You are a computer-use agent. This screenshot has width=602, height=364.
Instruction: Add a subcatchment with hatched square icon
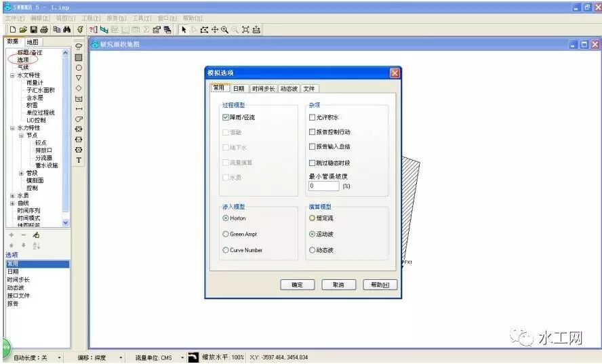[x=79, y=58]
